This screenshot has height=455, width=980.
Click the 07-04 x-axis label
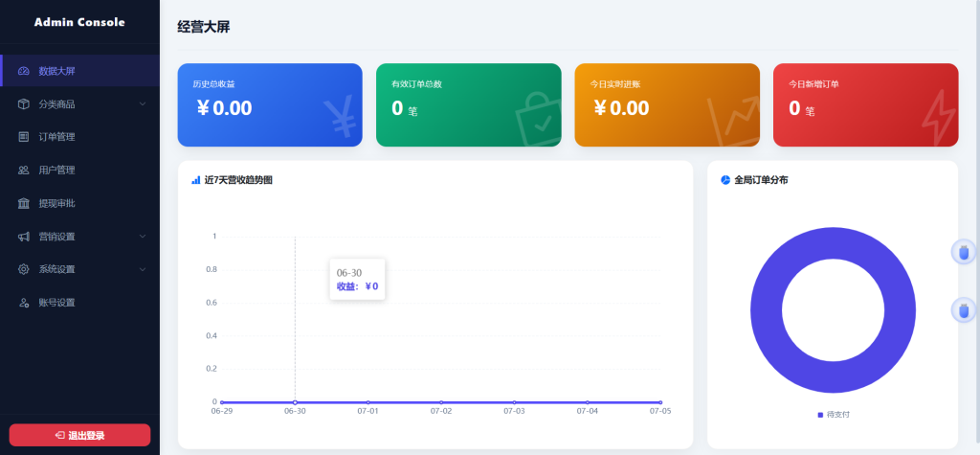(588, 412)
